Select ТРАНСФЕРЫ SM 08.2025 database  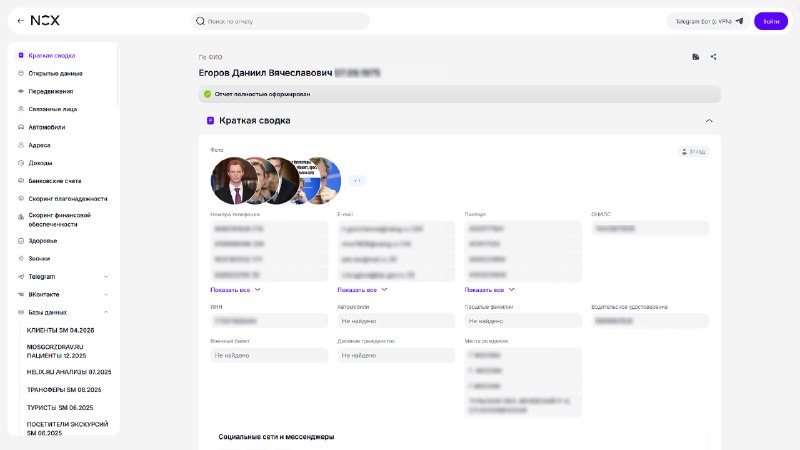(x=64, y=389)
